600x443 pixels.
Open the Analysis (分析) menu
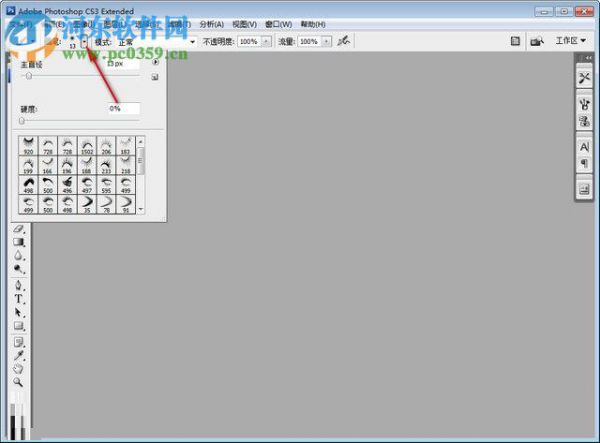coord(212,24)
